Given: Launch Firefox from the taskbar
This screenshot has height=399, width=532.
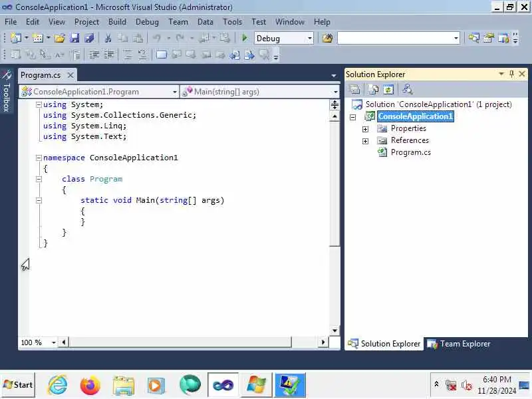Looking at the screenshot, I should (90, 386).
